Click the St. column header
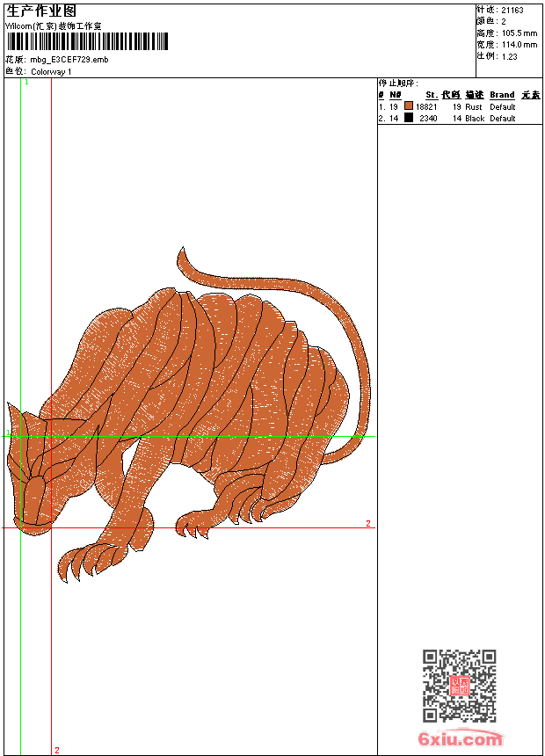This screenshot has width=545, height=756. click(431, 95)
